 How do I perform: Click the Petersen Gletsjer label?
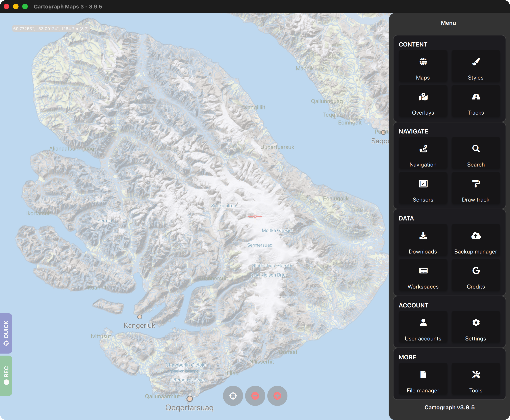(187, 380)
